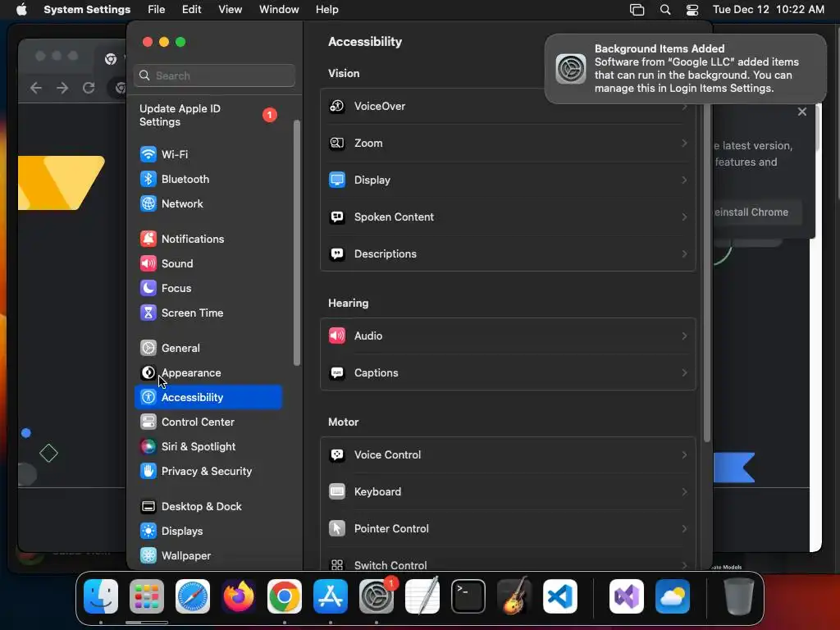Image resolution: width=840 pixels, height=630 pixels.
Task: Open Terminal from the Dock
Action: click(x=468, y=596)
